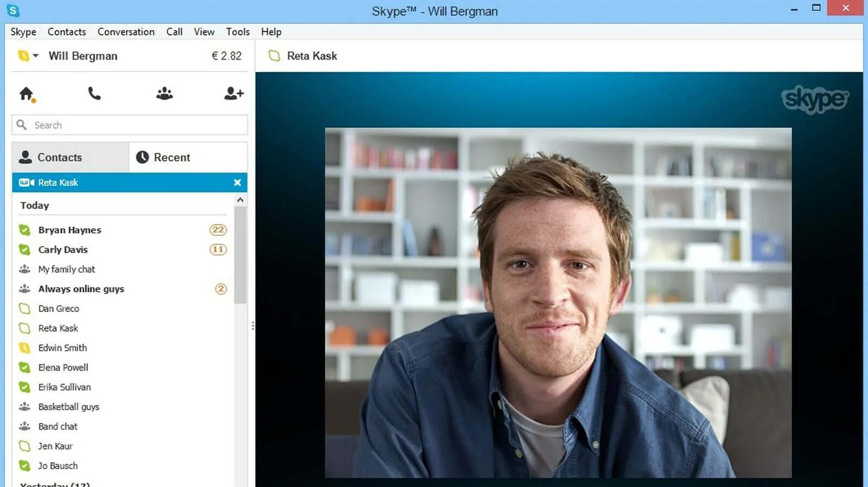868x487 pixels.
Task: Click the Add contact icon
Action: pos(234,94)
